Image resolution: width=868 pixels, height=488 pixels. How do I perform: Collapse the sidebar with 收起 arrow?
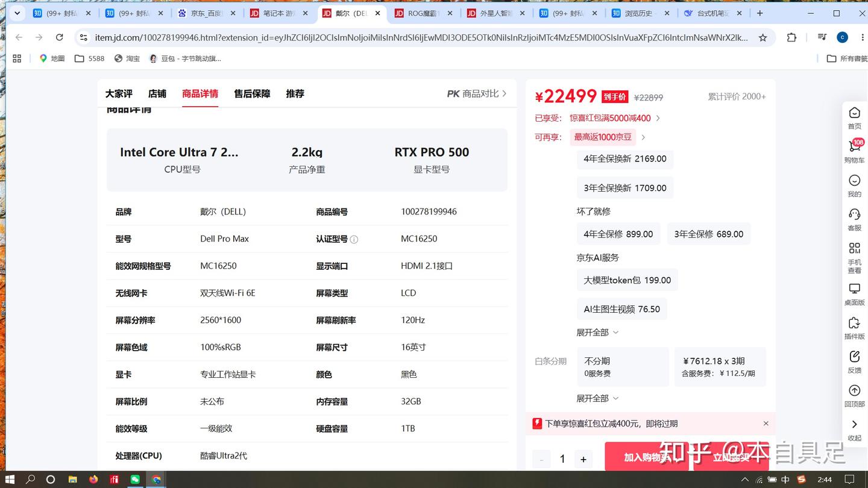[x=854, y=425]
